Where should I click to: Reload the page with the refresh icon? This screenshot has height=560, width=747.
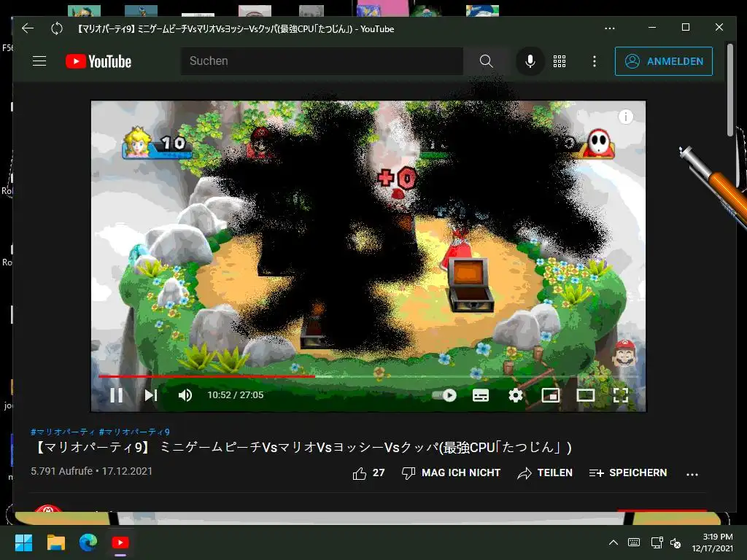pyautogui.click(x=57, y=28)
